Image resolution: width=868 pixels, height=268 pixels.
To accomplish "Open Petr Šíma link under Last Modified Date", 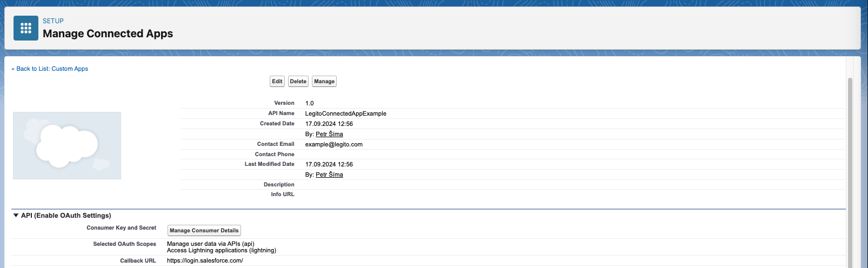I will point(329,175).
